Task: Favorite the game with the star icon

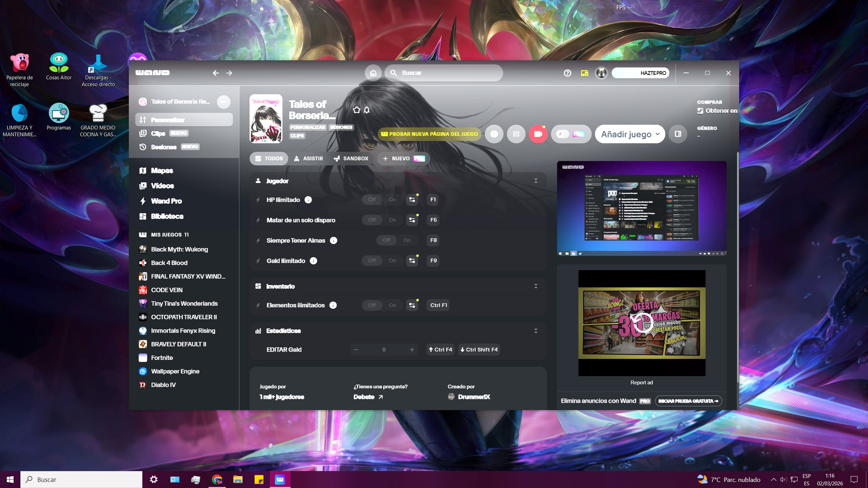Action: [357, 110]
